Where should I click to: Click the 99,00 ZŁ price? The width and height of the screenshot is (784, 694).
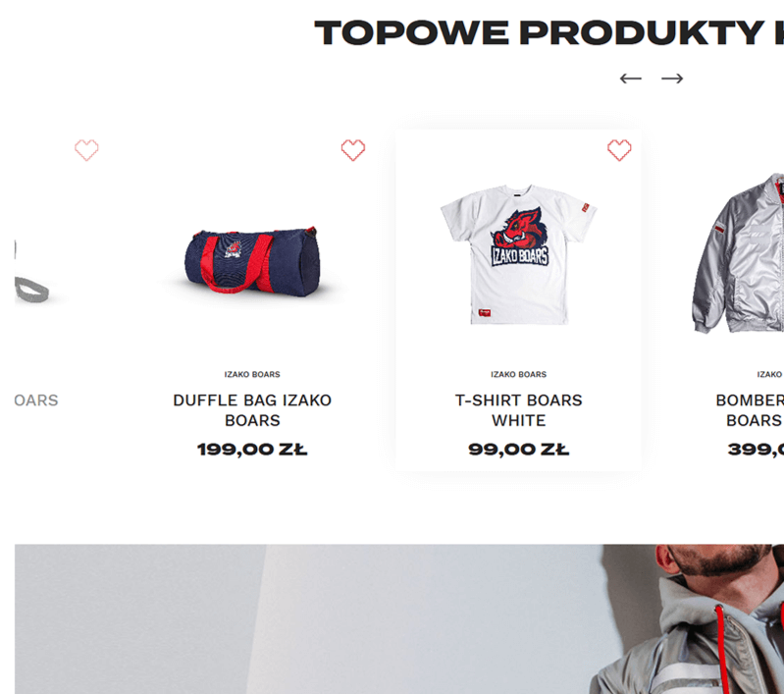tap(518, 450)
